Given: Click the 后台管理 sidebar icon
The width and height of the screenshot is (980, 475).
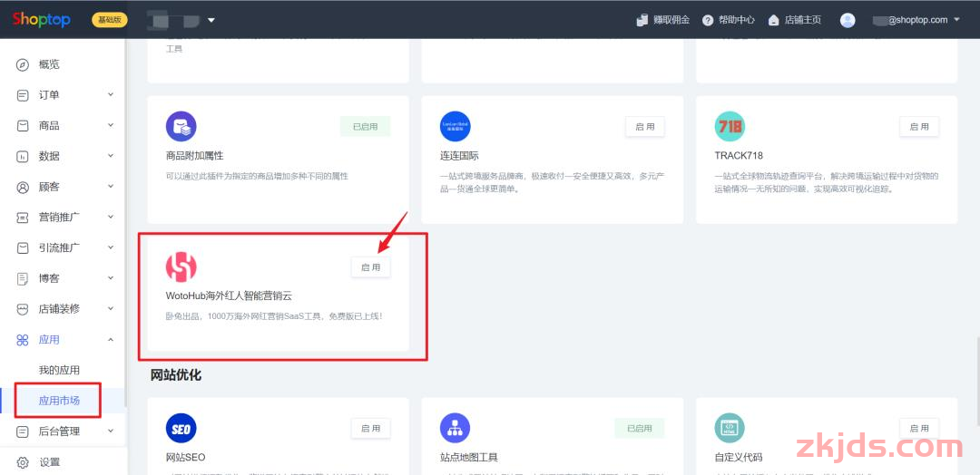Looking at the screenshot, I should pyautogui.click(x=23, y=431).
